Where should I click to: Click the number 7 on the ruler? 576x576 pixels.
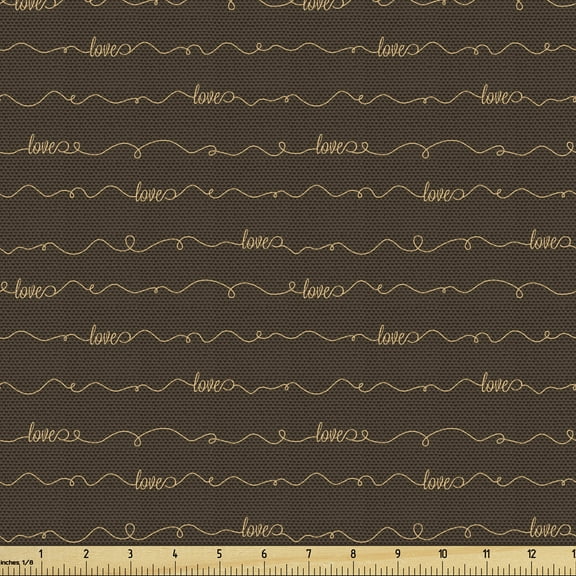click(309, 554)
